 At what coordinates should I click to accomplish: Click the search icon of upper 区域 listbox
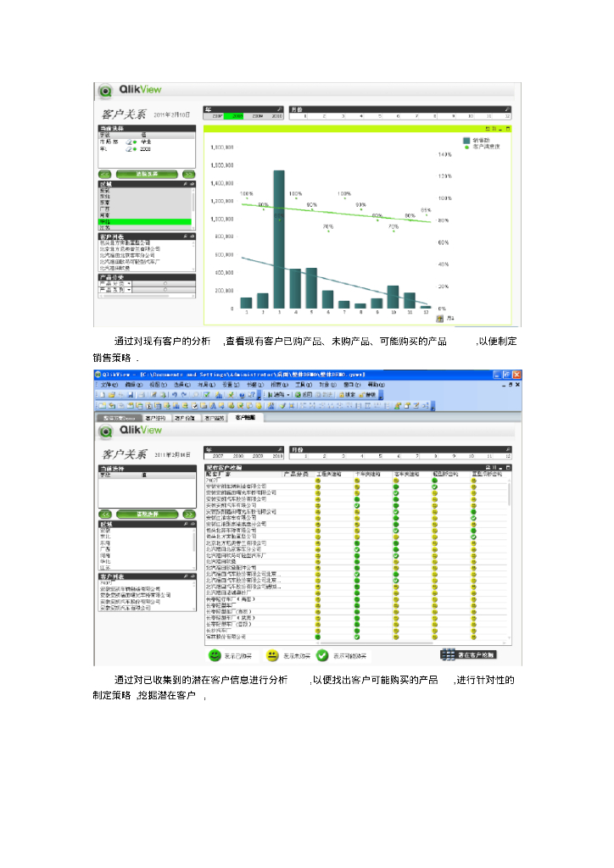[185, 184]
